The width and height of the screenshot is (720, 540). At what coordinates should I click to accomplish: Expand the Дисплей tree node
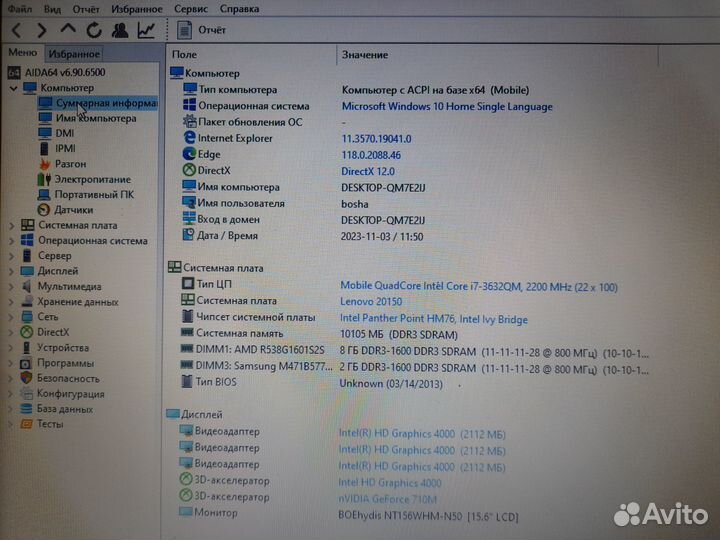coord(12,271)
